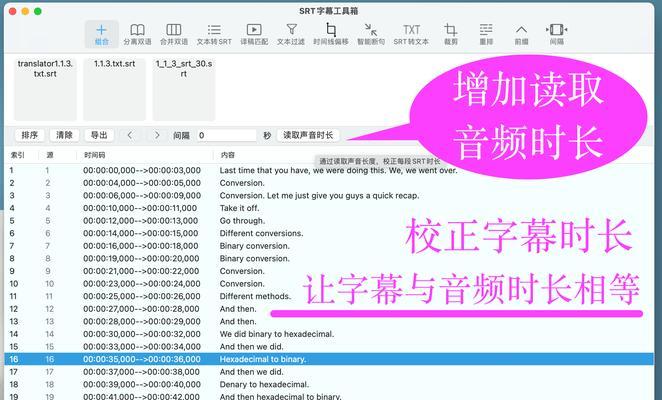Click the 读取声音时长 button
This screenshot has width=662, height=400.
308,135
